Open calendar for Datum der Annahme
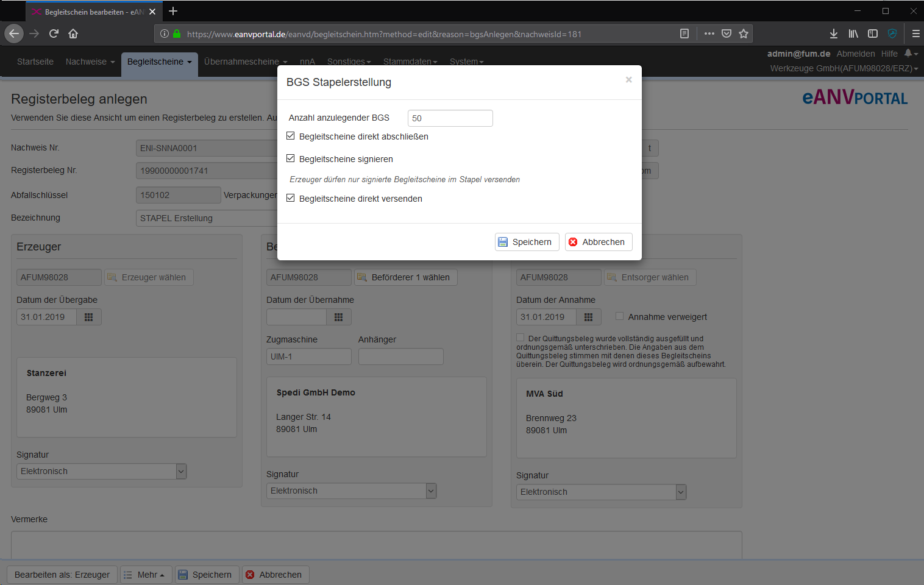924x585 pixels. 588,317
